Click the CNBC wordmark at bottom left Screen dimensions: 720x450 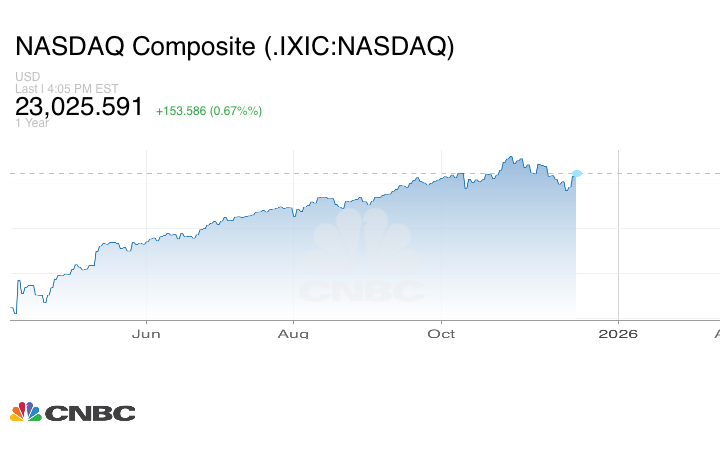pos(89,413)
